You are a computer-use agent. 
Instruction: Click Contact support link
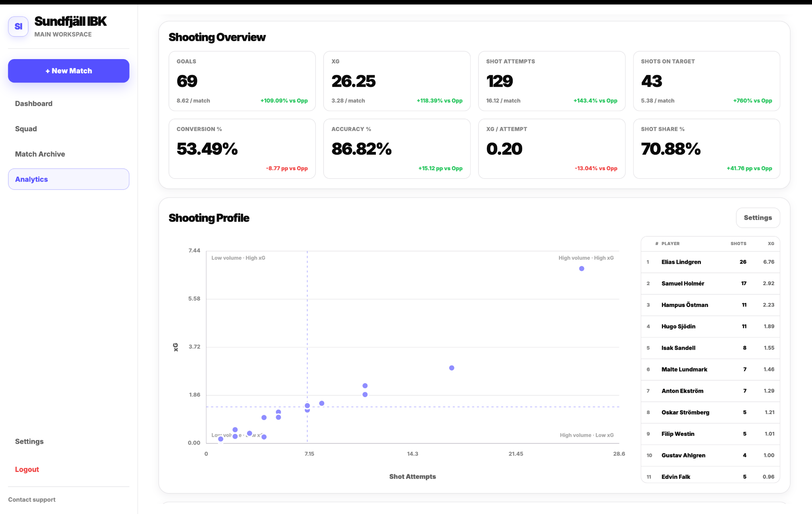coord(32,500)
